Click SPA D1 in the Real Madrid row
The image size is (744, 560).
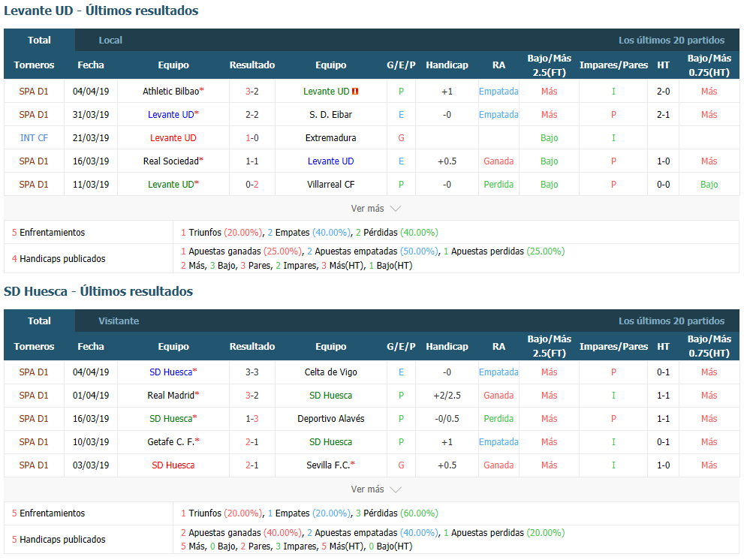point(34,396)
